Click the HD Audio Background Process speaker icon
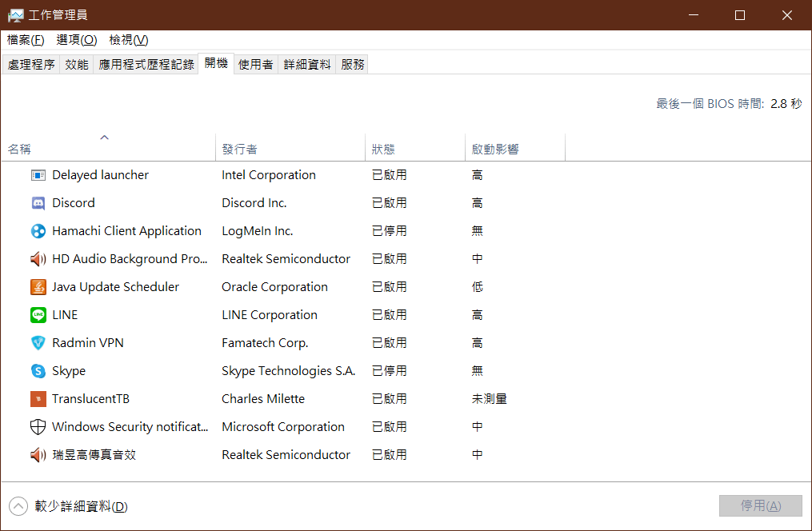This screenshot has width=812, height=531. tap(38, 259)
